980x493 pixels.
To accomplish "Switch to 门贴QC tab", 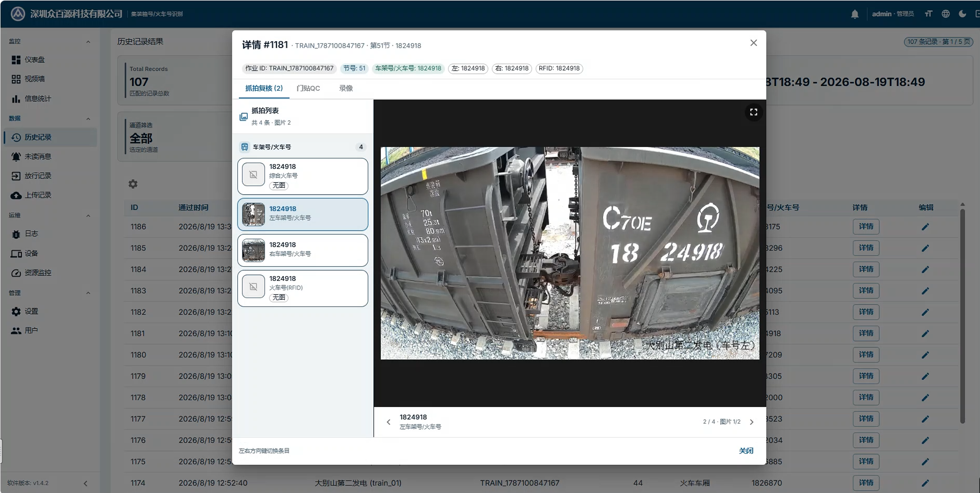I will pos(308,88).
